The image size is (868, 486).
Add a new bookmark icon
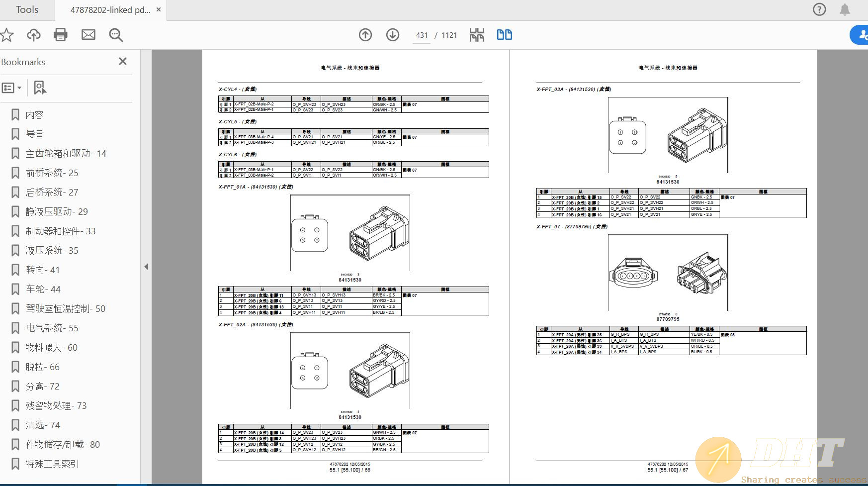tap(40, 88)
